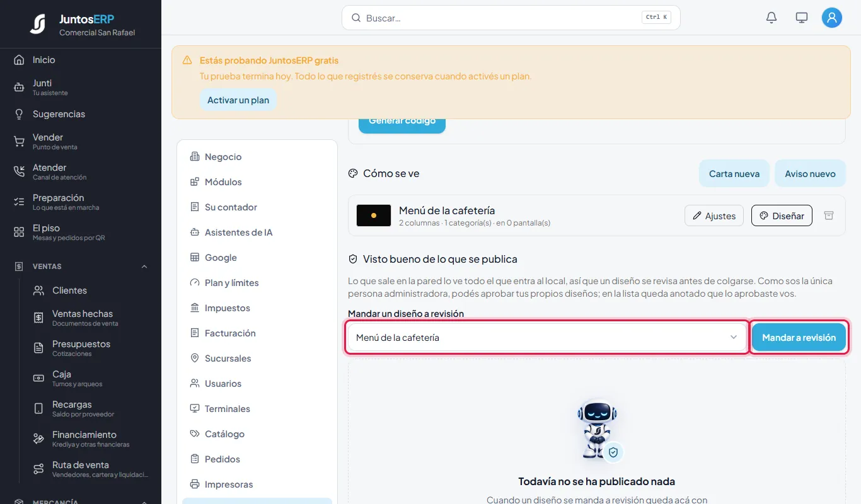Click the Financiamiento handshake icon

[38, 439]
